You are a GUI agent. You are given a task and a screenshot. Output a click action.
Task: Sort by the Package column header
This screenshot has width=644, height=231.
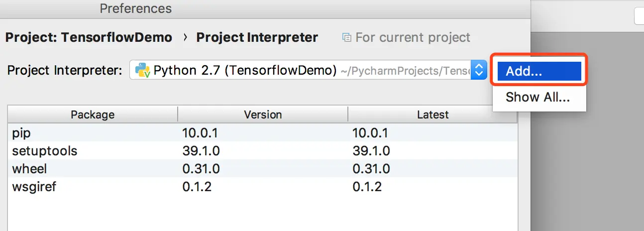click(93, 115)
